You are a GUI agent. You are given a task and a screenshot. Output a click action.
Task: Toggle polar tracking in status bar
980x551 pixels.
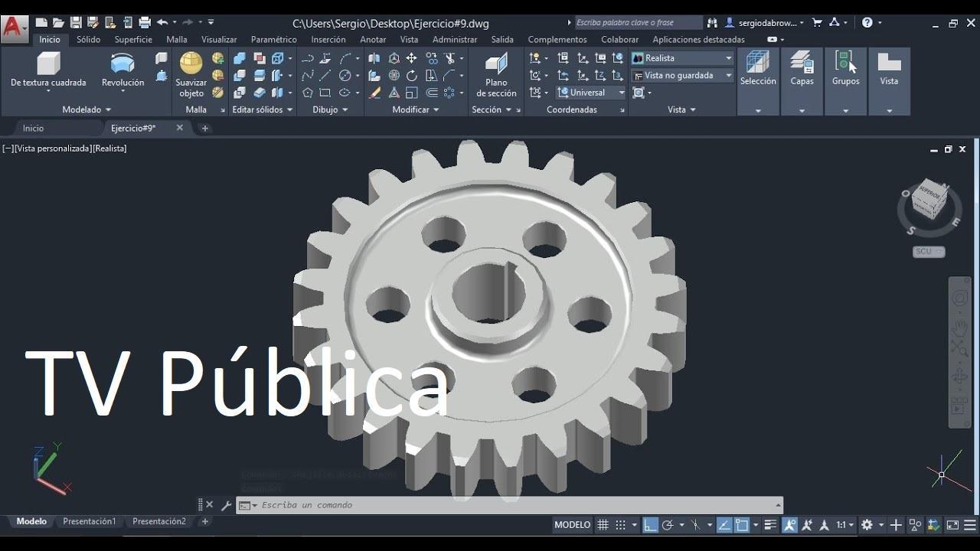tap(668, 525)
